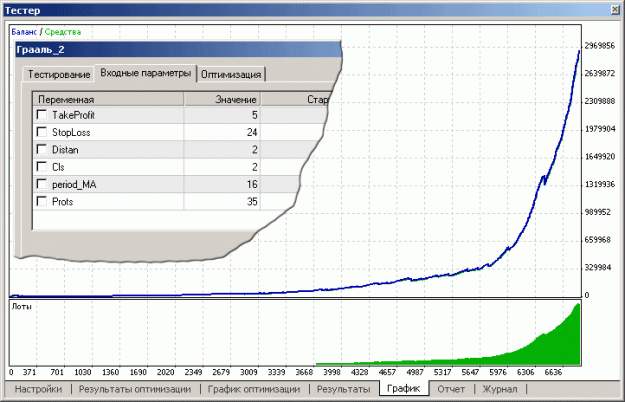Click the 329984 axis value
This screenshot has width=625, height=402.
point(597,267)
